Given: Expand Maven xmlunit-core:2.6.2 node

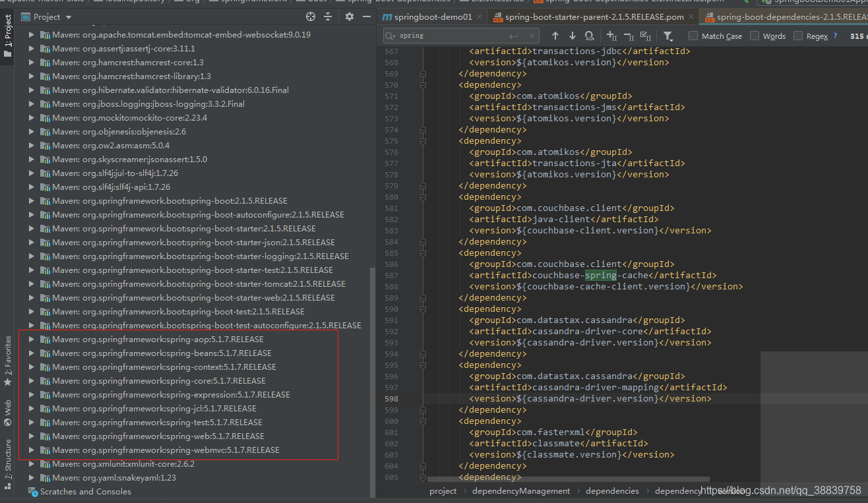Looking at the screenshot, I should coord(32,464).
